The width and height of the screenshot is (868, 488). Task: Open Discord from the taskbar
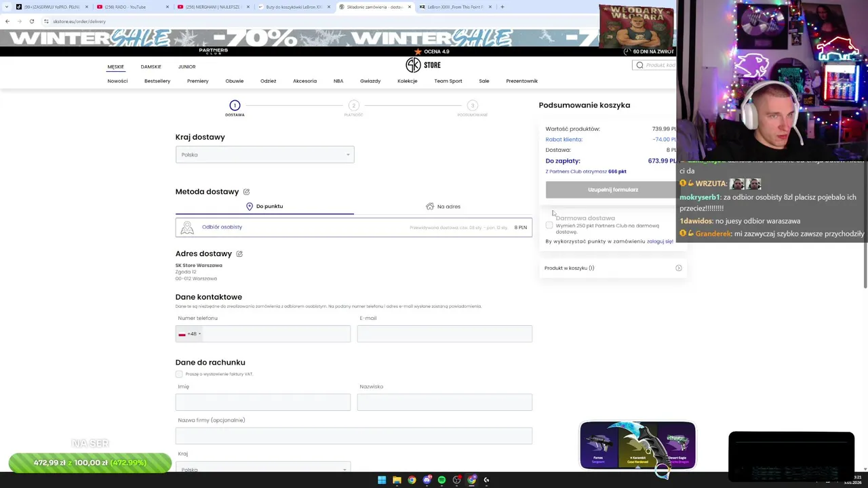pyautogui.click(x=427, y=480)
